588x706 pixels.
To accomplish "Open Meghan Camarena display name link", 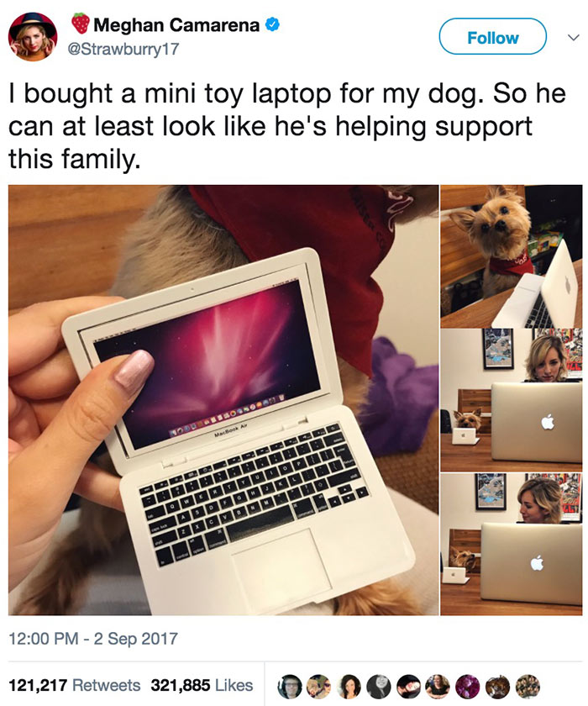I will (x=176, y=25).
